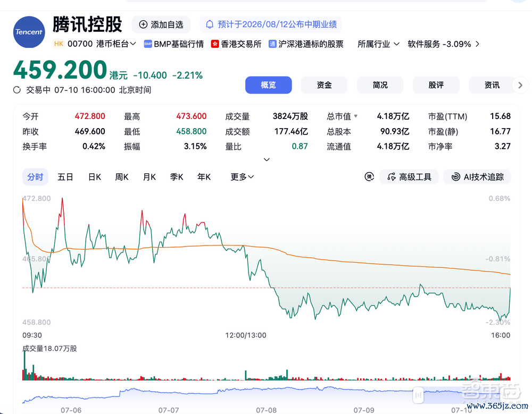
Task: Click the current price 459.200
Action: click(60, 70)
